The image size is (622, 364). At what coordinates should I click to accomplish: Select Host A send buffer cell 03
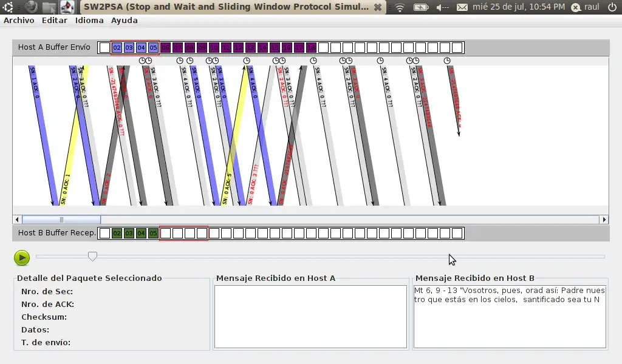[129, 47]
